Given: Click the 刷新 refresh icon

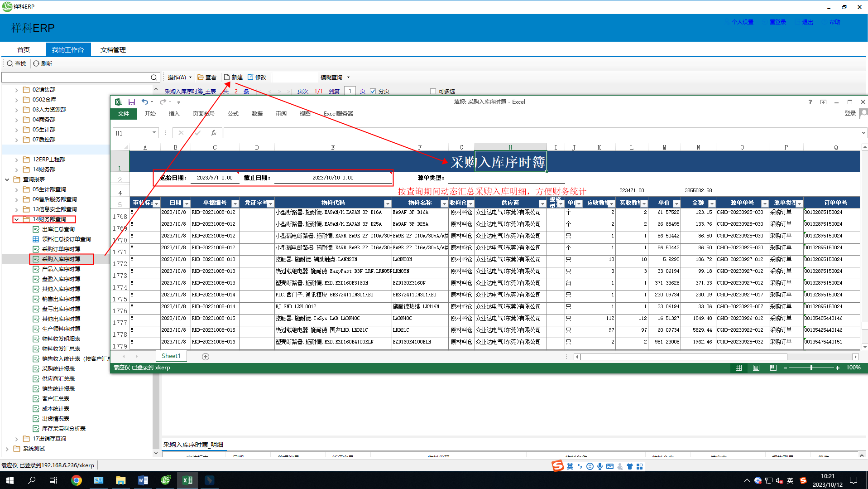Looking at the screenshot, I should pos(36,64).
